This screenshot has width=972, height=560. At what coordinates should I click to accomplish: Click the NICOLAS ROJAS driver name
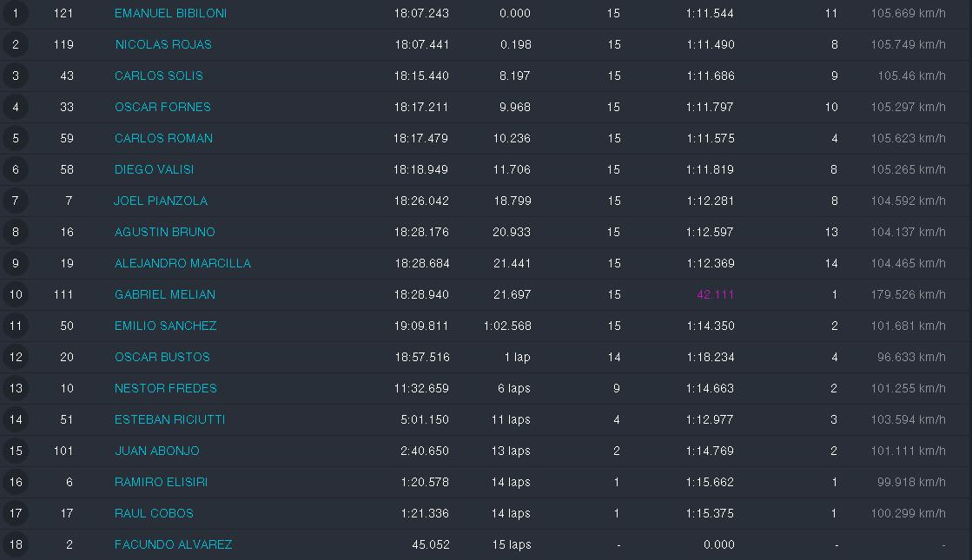(163, 44)
